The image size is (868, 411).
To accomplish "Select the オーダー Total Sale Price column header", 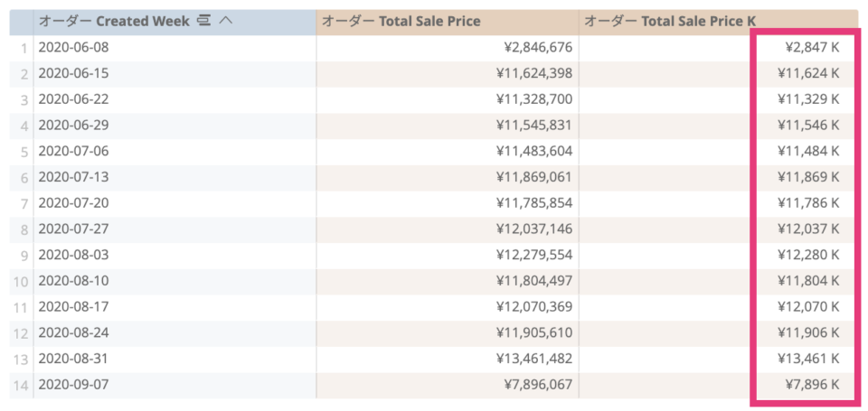I will tap(448, 22).
